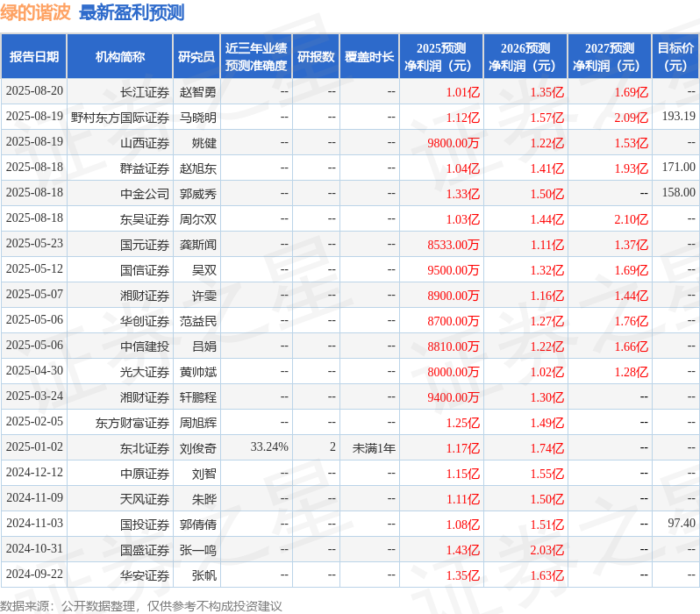The width and height of the screenshot is (700, 614).
Task: Select 华创证券 cell
Action: click(x=145, y=322)
